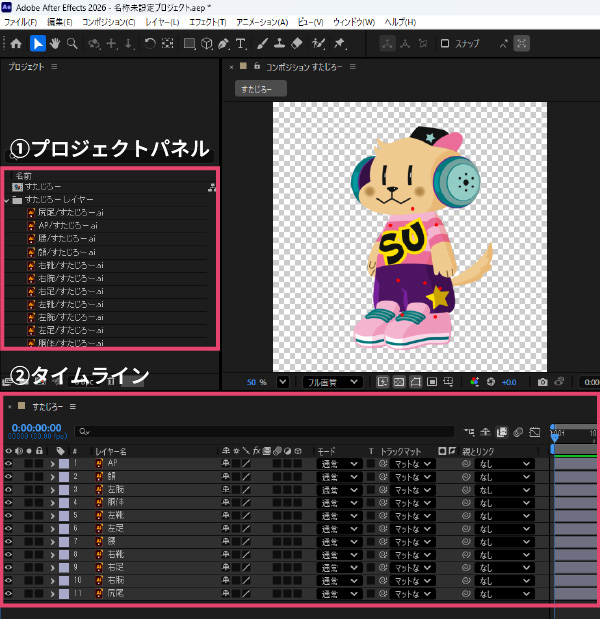
Task: Open the ファイル(F) menu
Action: [x=21, y=22]
